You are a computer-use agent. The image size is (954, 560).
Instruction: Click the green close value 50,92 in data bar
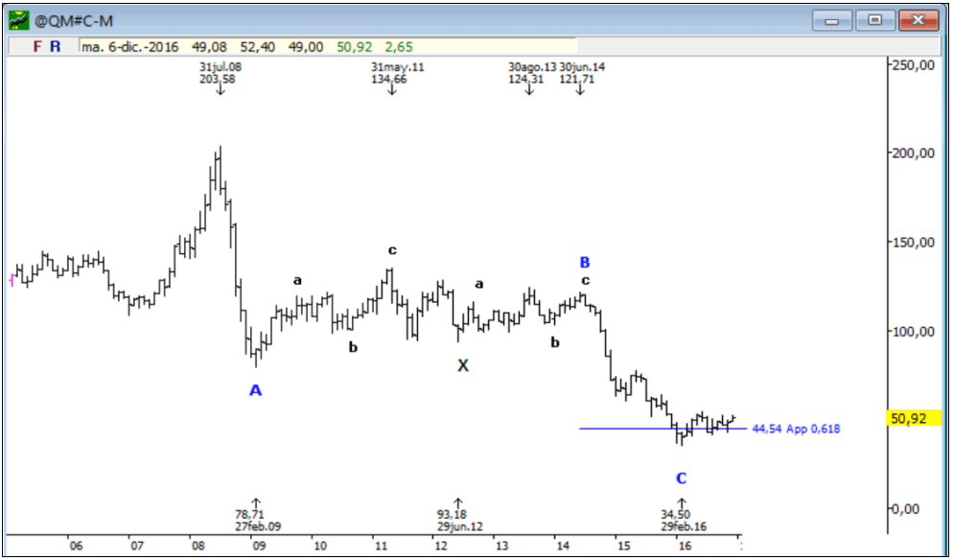(x=355, y=47)
